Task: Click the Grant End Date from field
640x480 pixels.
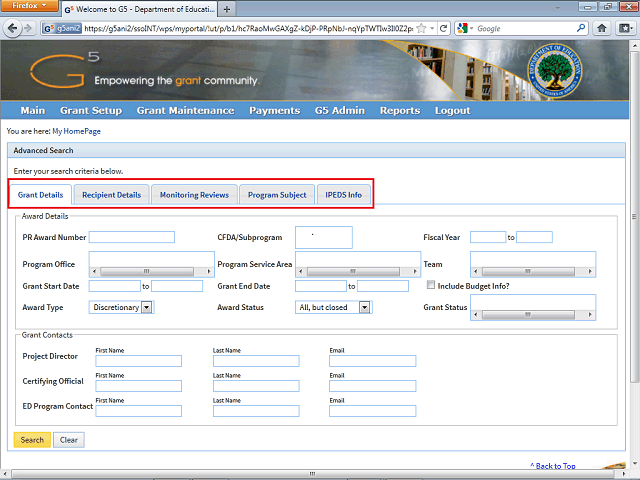Action: (x=321, y=286)
